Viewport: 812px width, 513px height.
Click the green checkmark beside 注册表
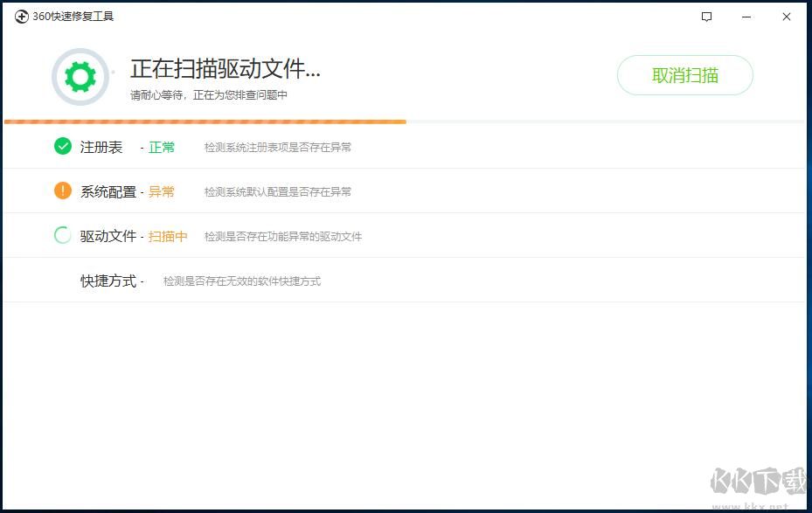[62, 146]
